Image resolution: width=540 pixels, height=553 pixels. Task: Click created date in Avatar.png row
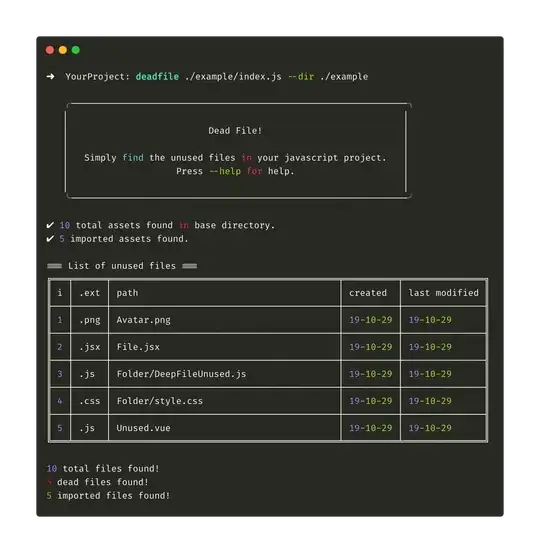371,320
